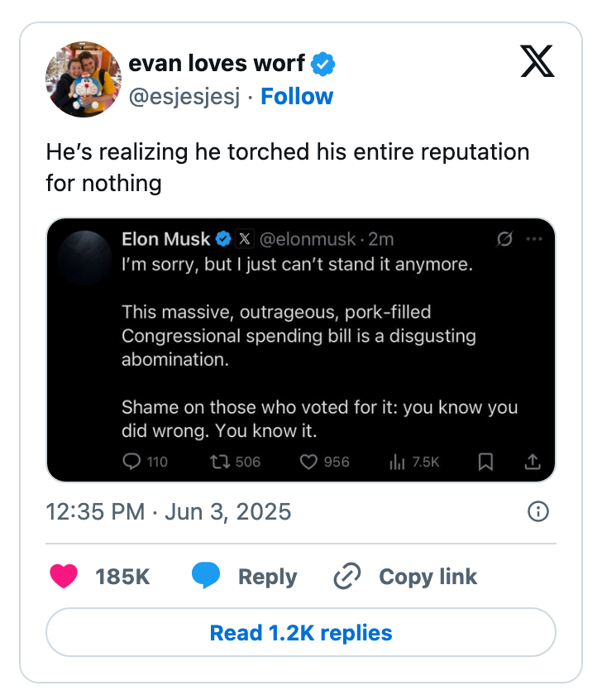Image resolution: width=602 pixels, height=700 pixels.
Task: Click the verified checkmark beside Elon Musk
Action: click(x=222, y=239)
